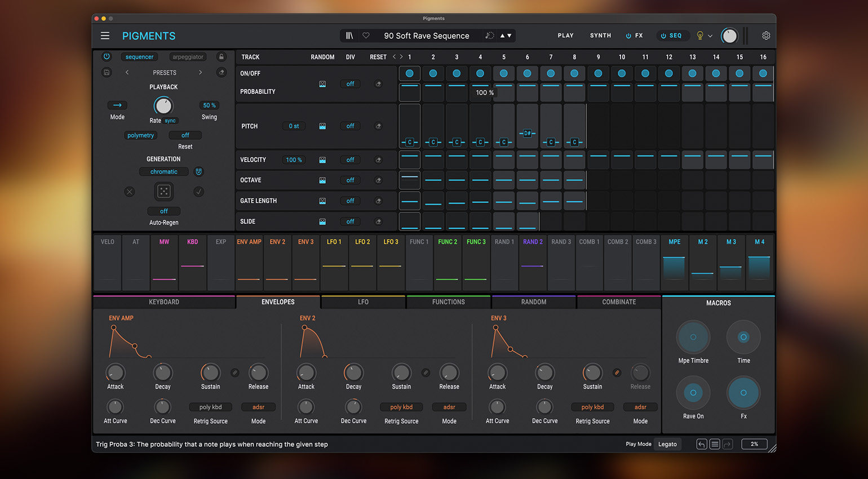The image size is (868, 479).
Task: Open the chromatic scale dropdown
Action: [163, 172]
